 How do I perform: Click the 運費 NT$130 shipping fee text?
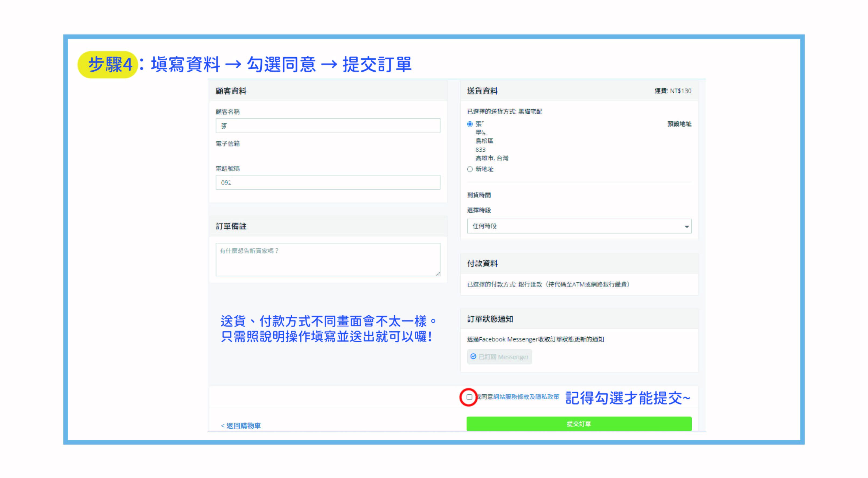(673, 91)
